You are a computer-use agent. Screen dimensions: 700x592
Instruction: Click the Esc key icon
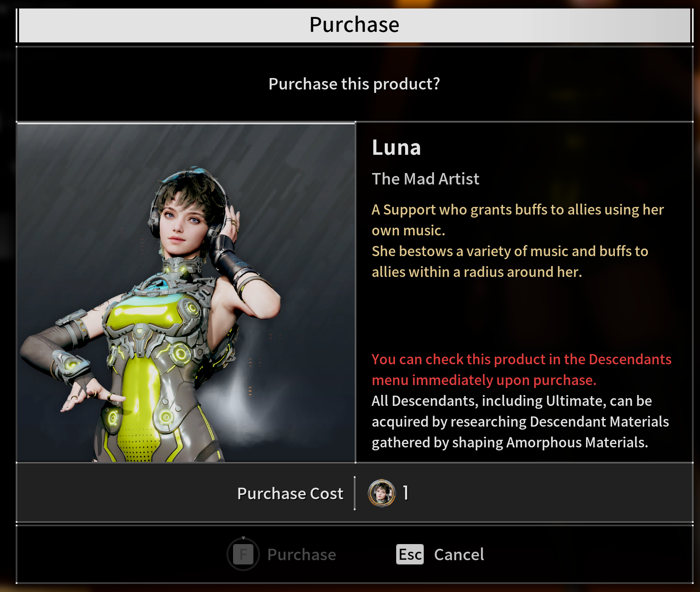tap(410, 554)
